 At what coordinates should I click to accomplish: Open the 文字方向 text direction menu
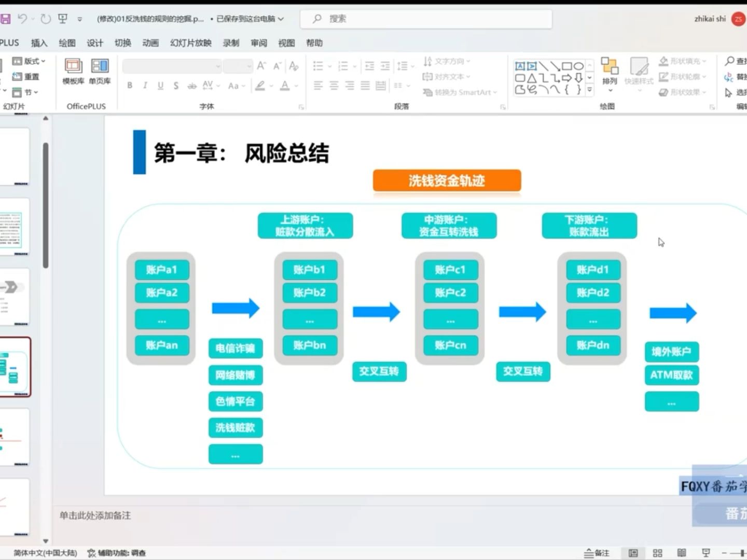(x=447, y=61)
